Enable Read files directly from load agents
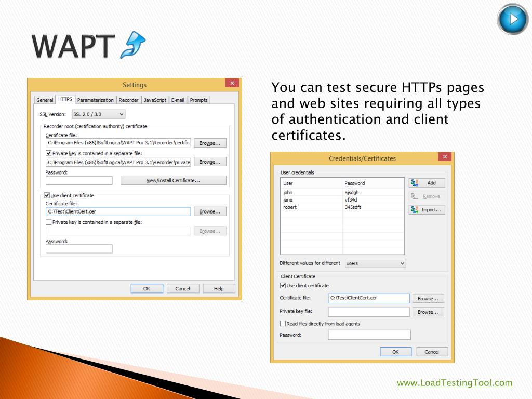The image size is (532, 399). coord(283,324)
